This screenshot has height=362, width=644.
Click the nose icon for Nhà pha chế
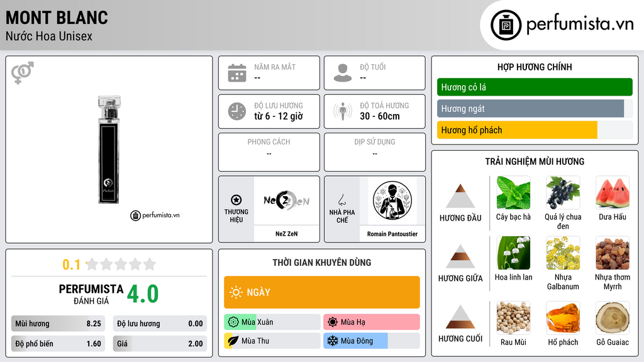point(341,200)
